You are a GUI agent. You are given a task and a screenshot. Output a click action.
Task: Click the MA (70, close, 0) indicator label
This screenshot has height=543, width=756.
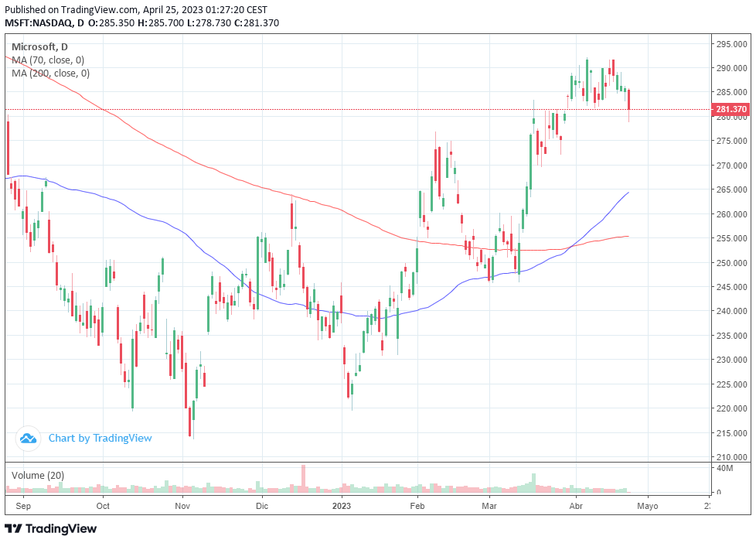point(48,60)
